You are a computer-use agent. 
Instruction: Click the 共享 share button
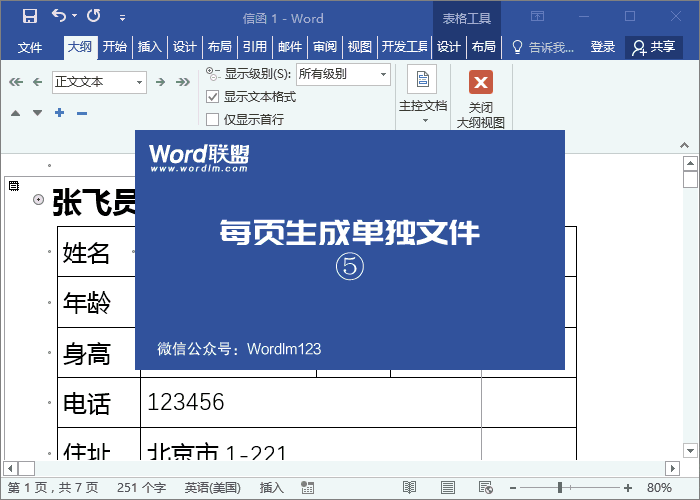click(654, 47)
